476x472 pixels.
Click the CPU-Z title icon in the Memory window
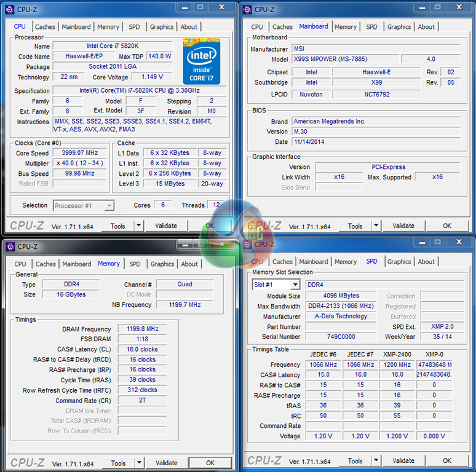click(10, 246)
